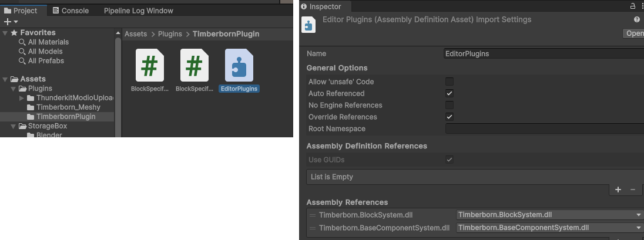The height and width of the screenshot is (240, 644).
Task: Select the EditorPlugins assembly definition icon
Action: coord(239,65)
